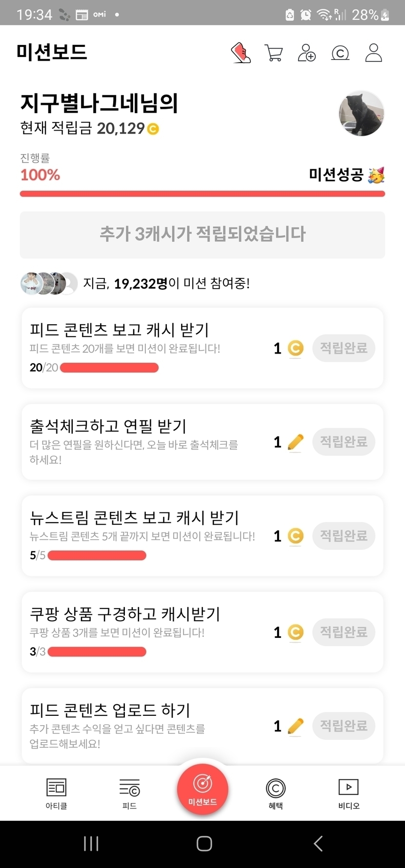Switch to the 피드 tab
Viewport: 405px width, 868px height.
pyautogui.click(x=129, y=792)
